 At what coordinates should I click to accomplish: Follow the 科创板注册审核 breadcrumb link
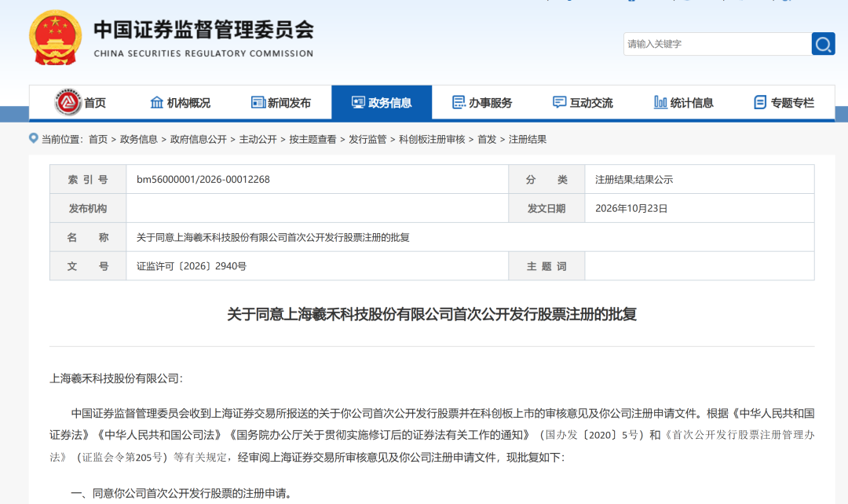[432, 140]
